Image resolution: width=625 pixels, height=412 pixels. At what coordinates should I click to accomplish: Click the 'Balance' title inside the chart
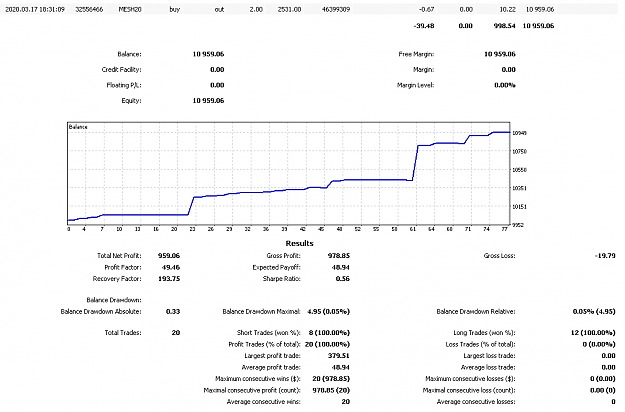pos(78,127)
